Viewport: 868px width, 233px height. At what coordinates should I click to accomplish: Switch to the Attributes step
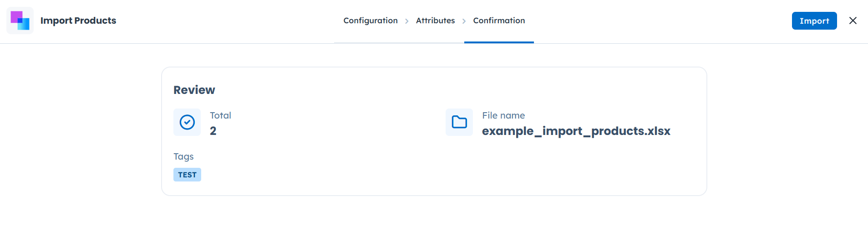pos(435,21)
